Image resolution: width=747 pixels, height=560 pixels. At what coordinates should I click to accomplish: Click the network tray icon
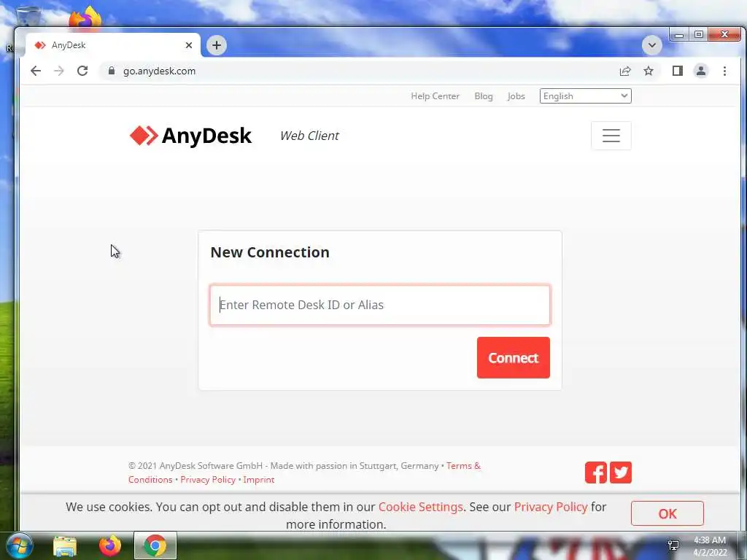click(x=673, y=545)
